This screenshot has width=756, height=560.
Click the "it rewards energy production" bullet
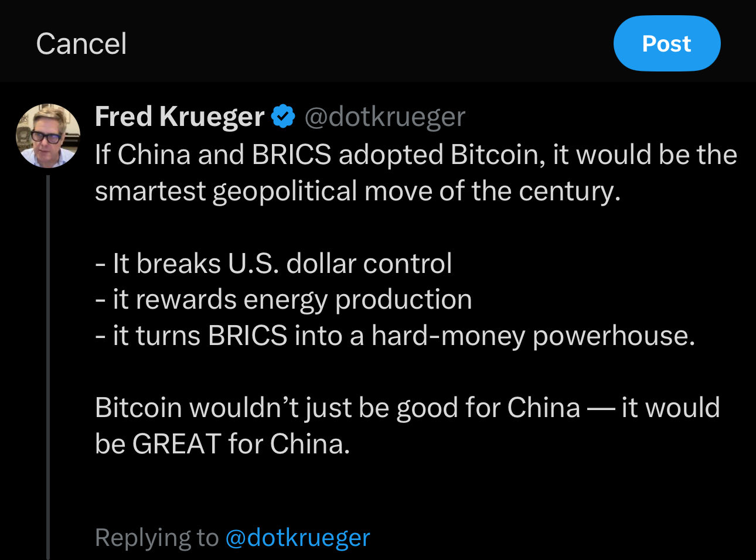tap(283, 299)
